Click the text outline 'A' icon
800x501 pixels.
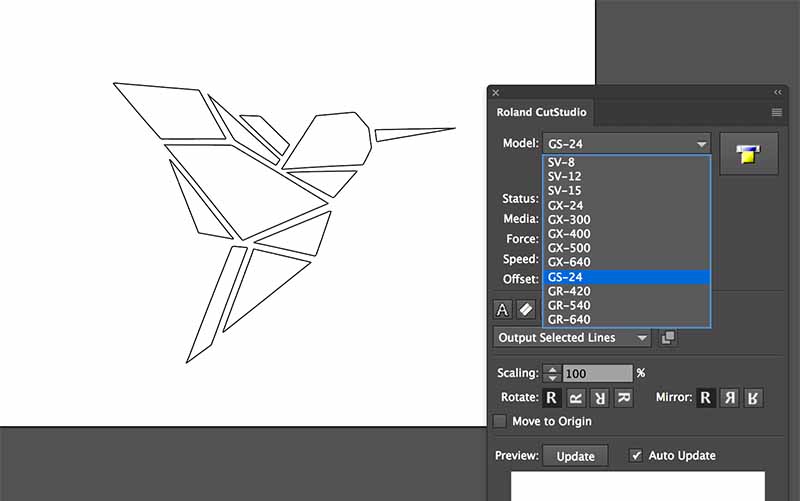click(503, 310)
